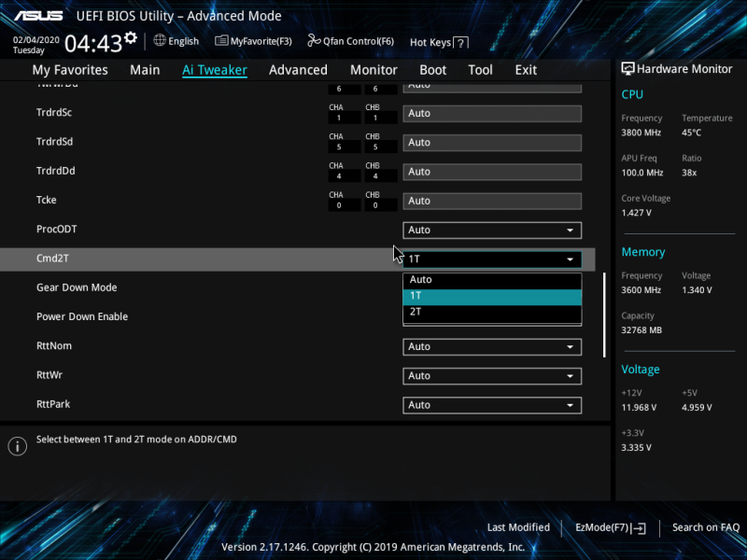
Task: Choose 2T in the Cmd2T dropdown list
Action: 492,313
